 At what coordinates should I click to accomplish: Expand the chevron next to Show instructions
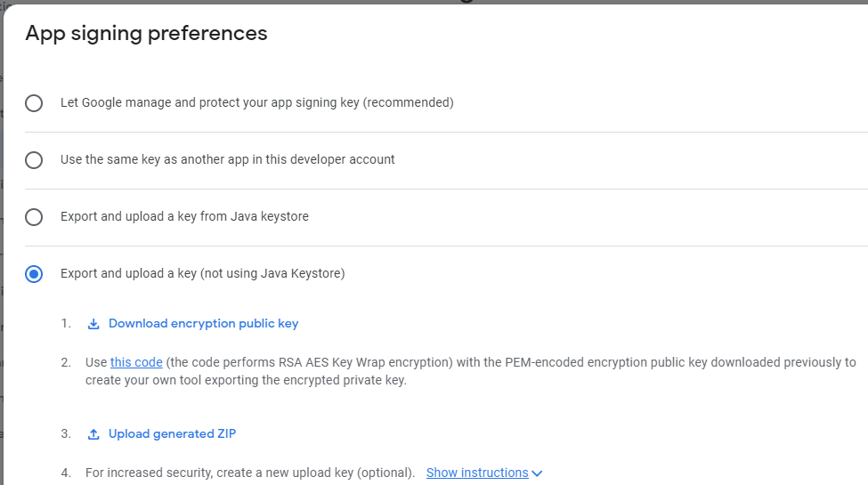(x=537, y=473)
